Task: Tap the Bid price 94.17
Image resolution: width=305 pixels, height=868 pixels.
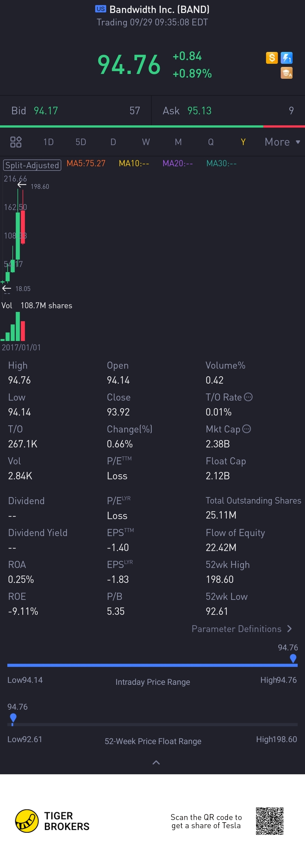Action: click(46, 111)
